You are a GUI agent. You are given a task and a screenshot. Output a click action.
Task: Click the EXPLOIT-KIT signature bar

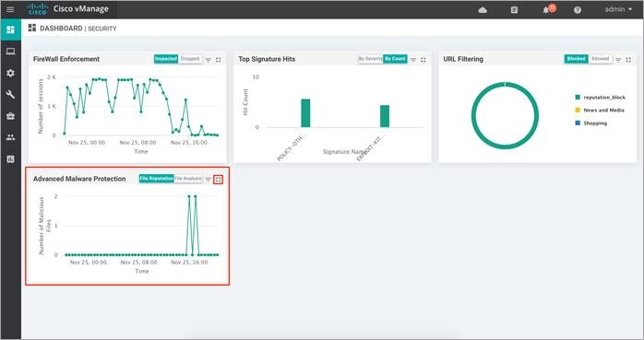pyautogui.click(x=385, y=116)
